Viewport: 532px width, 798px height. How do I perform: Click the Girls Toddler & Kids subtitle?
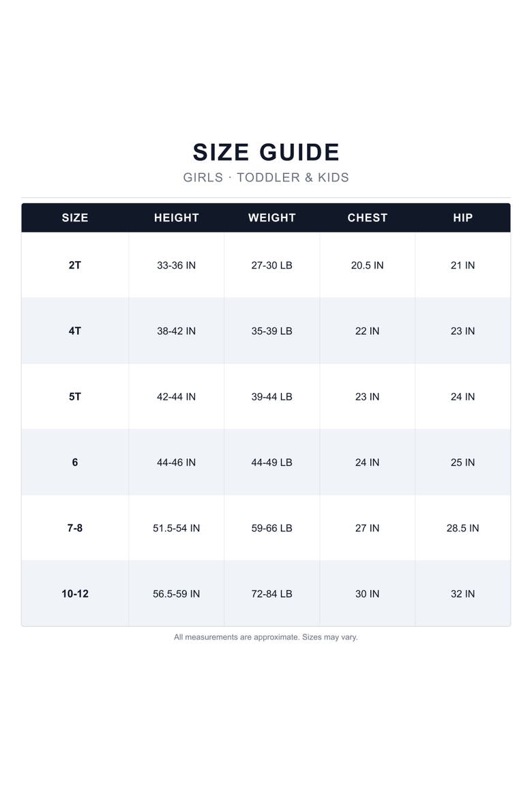(x=266, y=177)
